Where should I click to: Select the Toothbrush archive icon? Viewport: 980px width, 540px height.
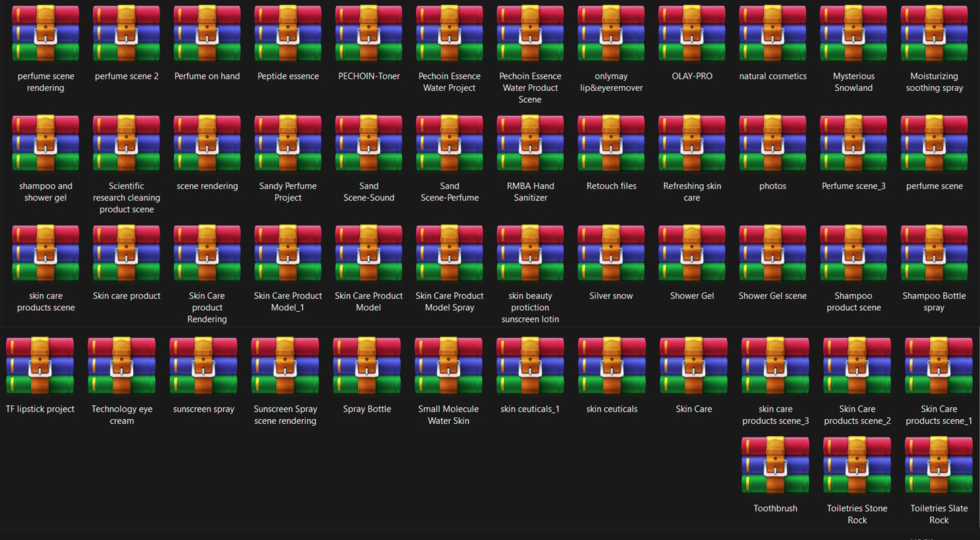point(776,465)
